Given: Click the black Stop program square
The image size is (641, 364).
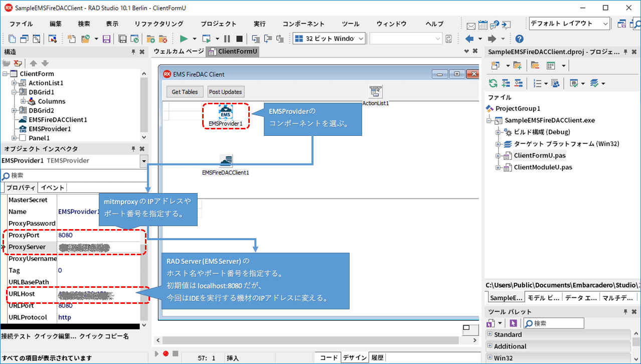Looking at the screenshot, I should 239,39.
